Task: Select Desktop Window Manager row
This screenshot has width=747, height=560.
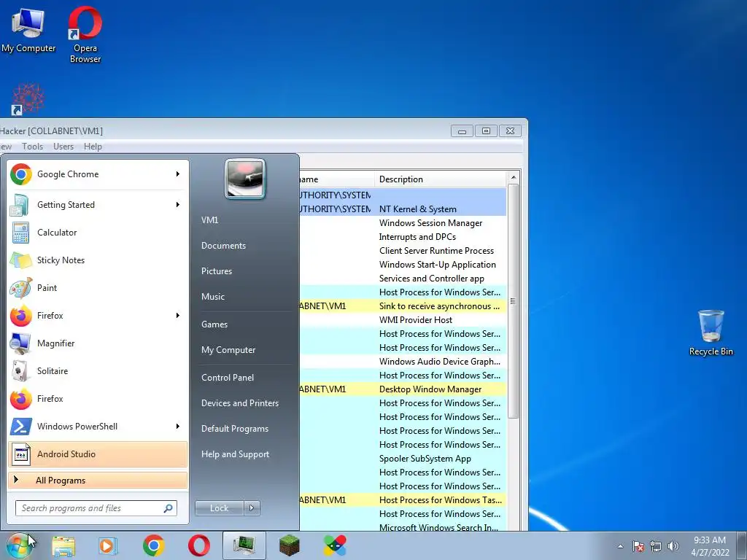Action: click(403, 389)
